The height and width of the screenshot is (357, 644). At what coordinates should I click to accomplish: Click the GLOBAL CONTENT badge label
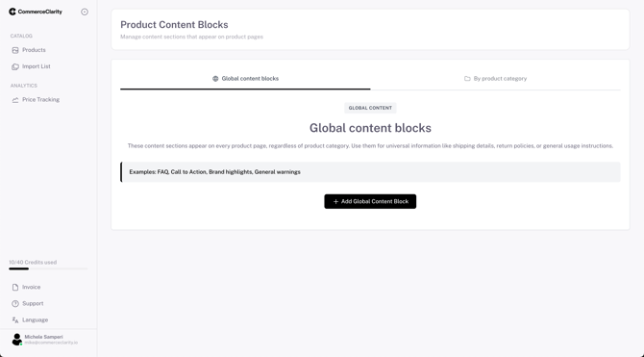pos(370,108)
